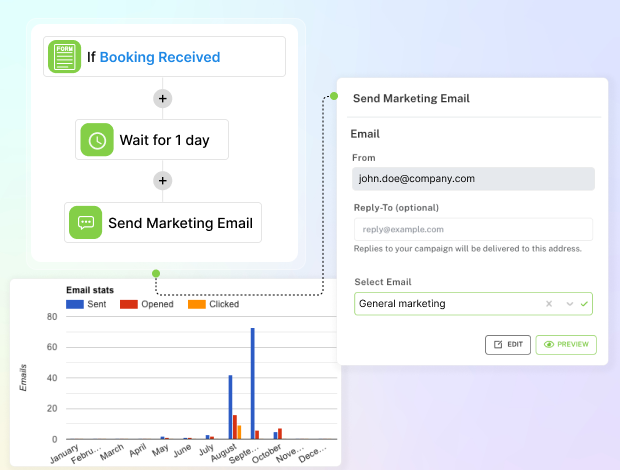The height and width of the screenshot is (470, 620).
Task: Add a step after Booking Received trigger
Action: coord(162,98)
